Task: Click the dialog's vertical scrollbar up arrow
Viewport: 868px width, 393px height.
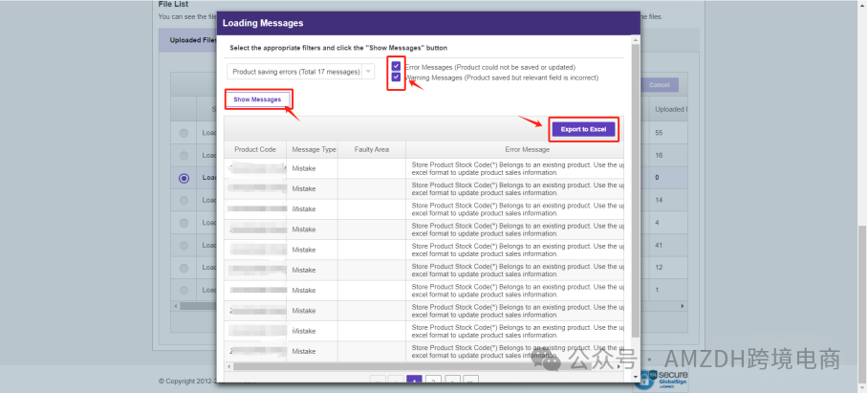Action: point(635,39)
